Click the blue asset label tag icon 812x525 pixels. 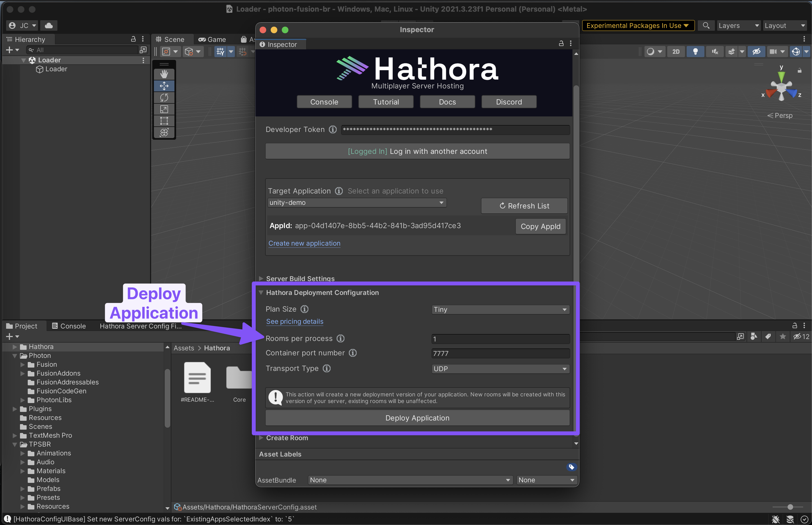tap(571, 467)
